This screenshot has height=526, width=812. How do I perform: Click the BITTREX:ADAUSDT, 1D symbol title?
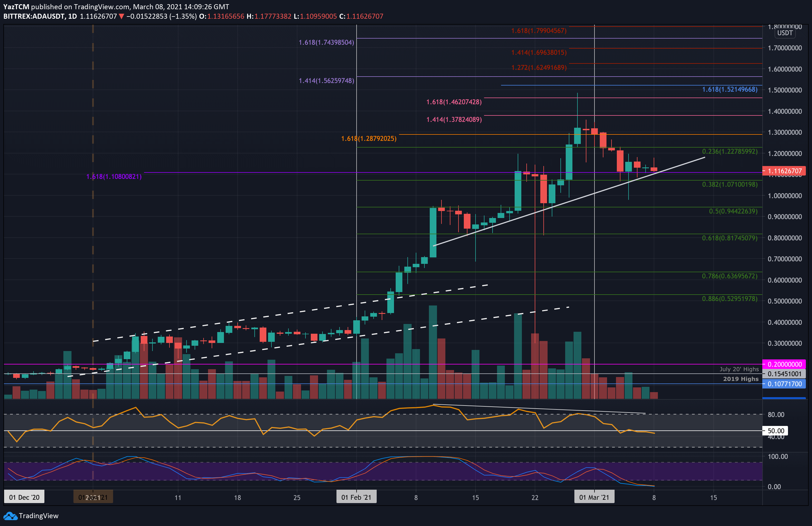[40, 16]
